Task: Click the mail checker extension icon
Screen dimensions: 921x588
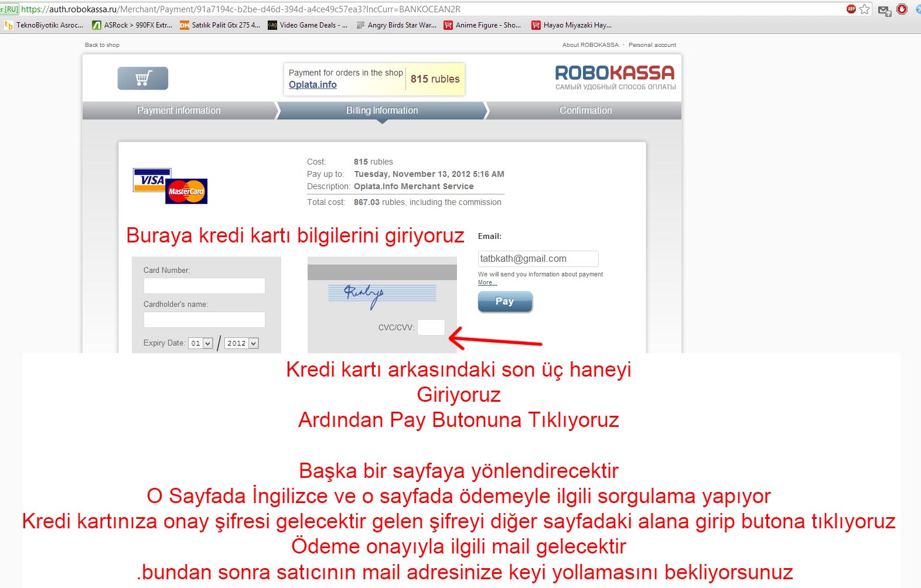Action: tap(885, 10)
